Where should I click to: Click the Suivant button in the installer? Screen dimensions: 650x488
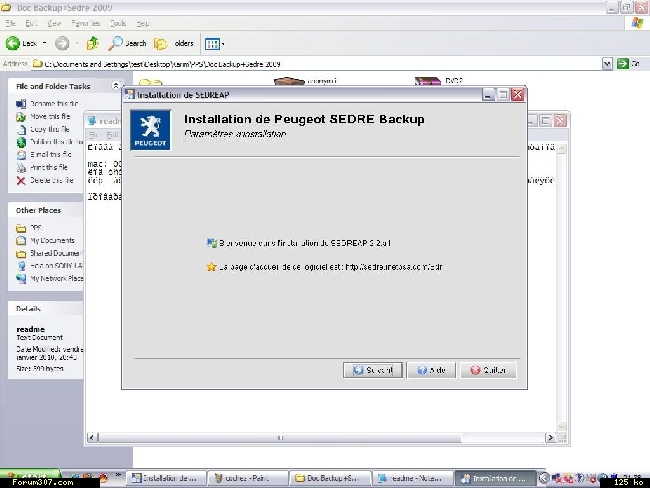pos(372,369)
